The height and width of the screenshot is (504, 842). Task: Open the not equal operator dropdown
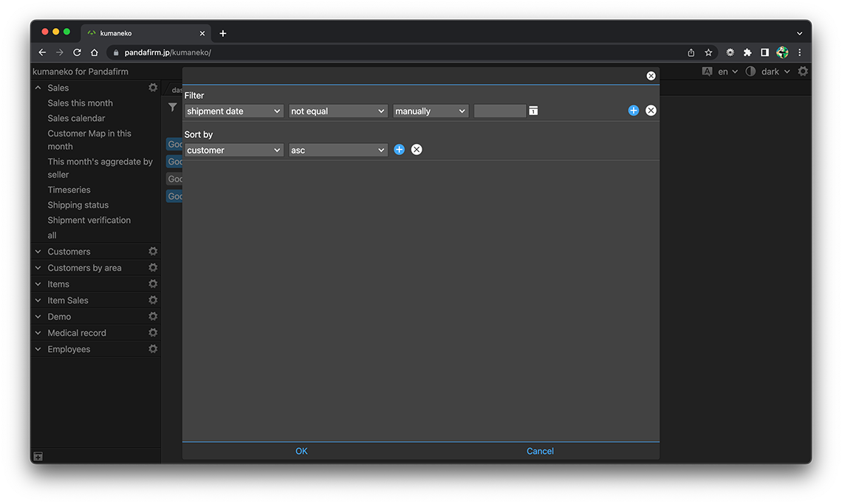pyautogui.click(x=338, y=111)
